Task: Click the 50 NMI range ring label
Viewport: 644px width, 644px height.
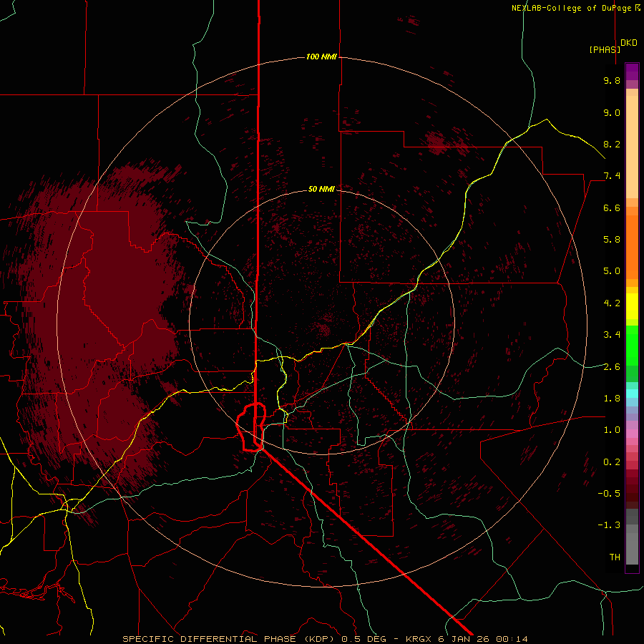Action: [x=321, y=189]
